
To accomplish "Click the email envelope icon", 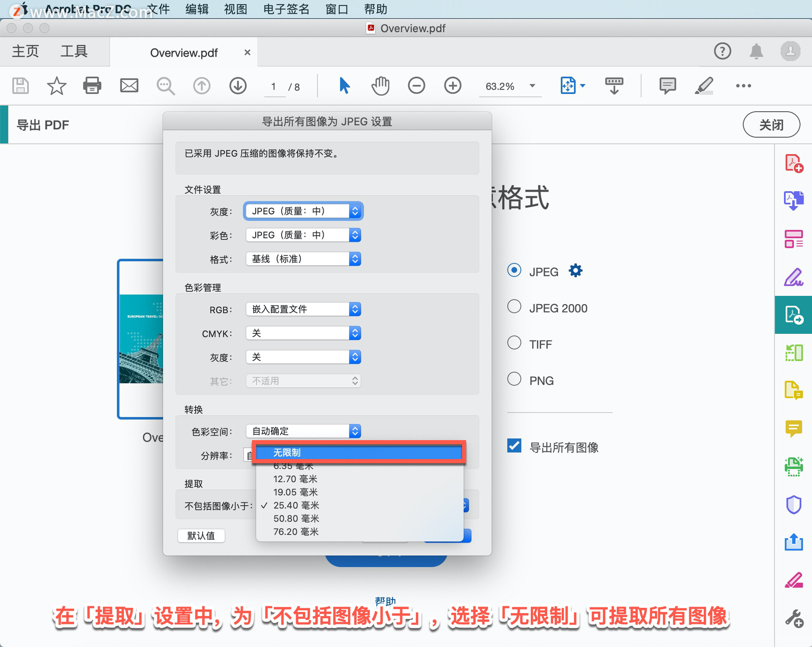I will (129, 85).
